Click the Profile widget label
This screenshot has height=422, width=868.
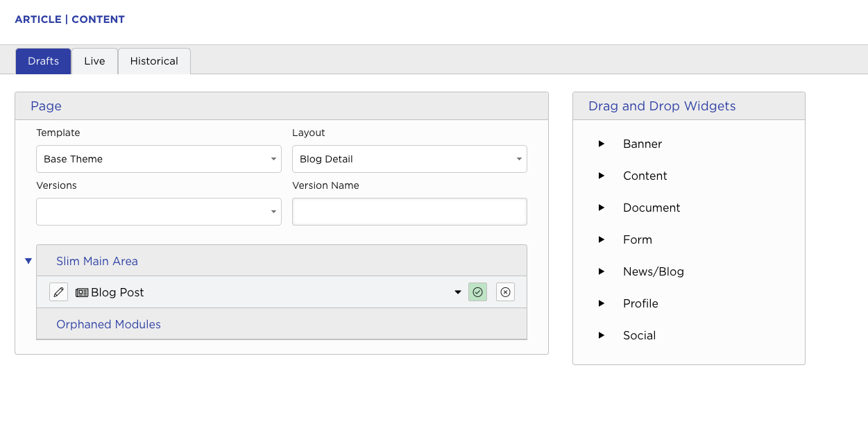tap(640, 303)
